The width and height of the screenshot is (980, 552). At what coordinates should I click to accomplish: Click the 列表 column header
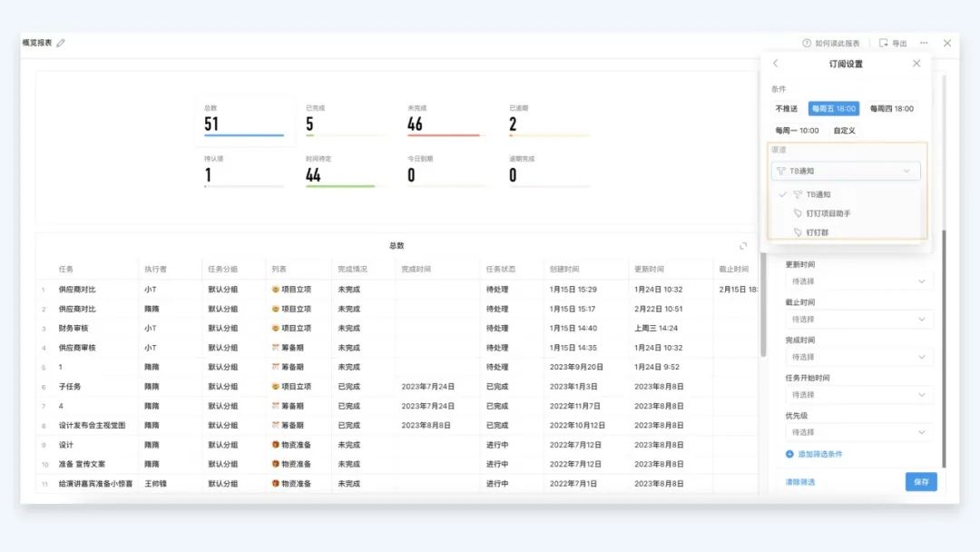click(x=279, y=270)
